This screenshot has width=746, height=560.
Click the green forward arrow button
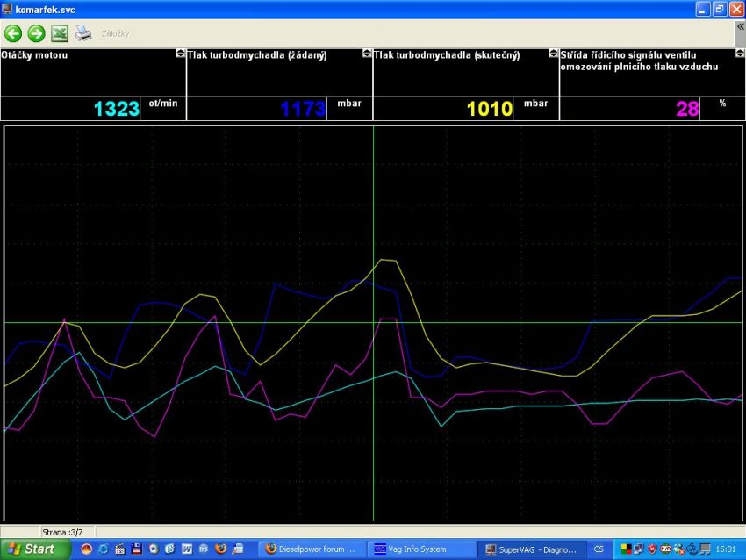click(x=36, y=33)
